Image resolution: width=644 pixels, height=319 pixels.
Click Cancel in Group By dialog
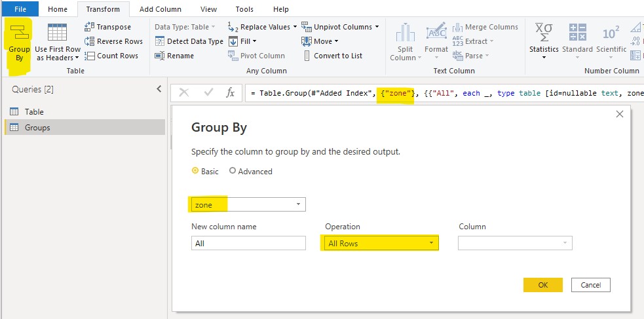591,285
